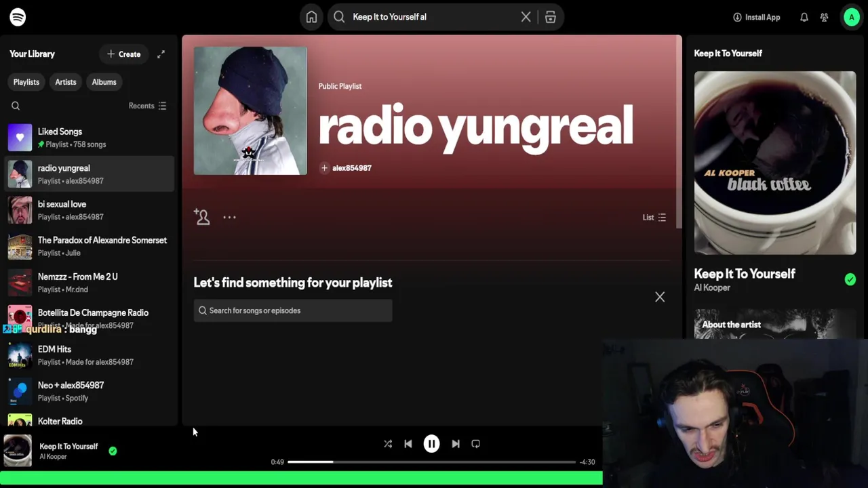Open the Liked Songs playlist
The height and width of the screenshot is (488, 868).
click(90, 138)
